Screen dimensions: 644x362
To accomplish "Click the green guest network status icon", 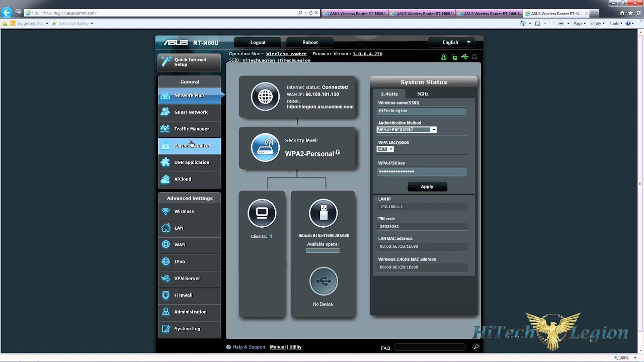I will coord(444,57).
